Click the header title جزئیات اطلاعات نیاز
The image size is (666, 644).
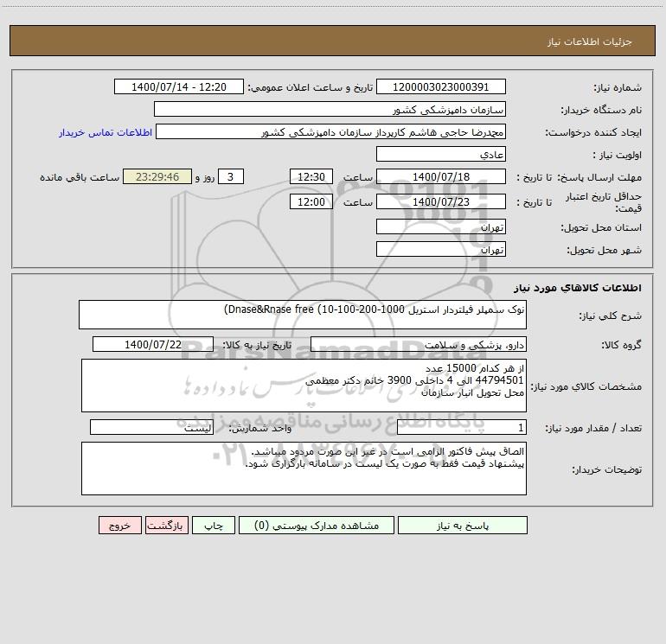[x=590, y=41]
